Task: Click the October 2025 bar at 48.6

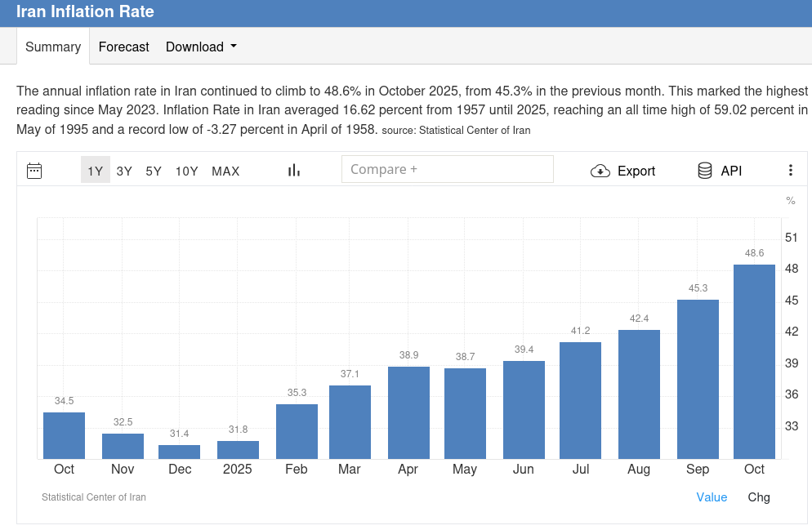Action: pos(754,362)
